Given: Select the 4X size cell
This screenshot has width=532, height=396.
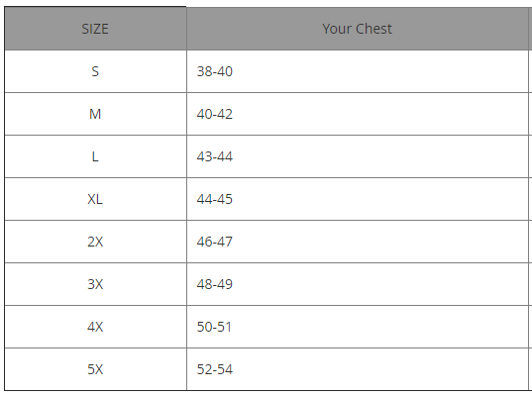Looking at the screenshot, I should point(95,327).
